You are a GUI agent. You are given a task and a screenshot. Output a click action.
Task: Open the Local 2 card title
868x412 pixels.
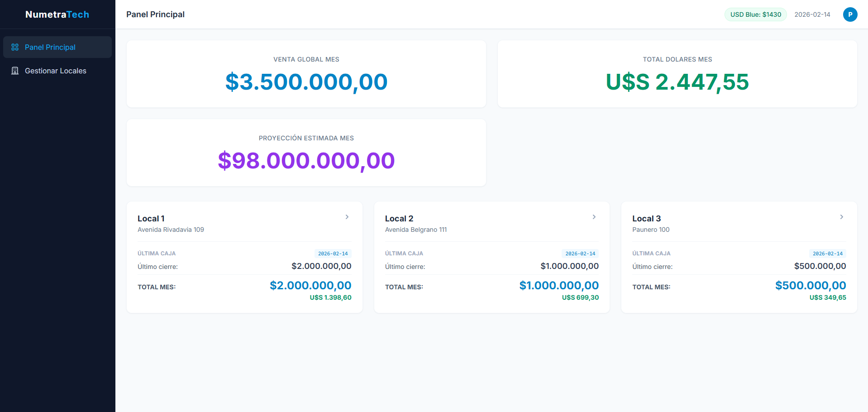coord(399,219)
